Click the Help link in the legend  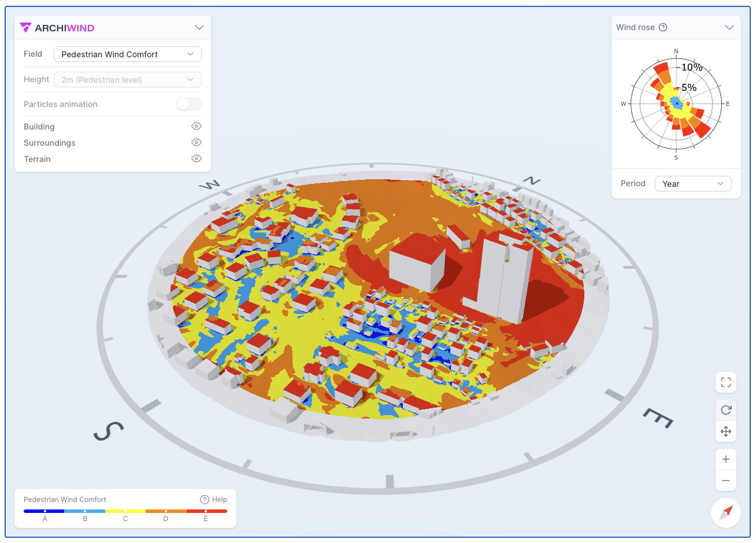click(x=214, y=499)
